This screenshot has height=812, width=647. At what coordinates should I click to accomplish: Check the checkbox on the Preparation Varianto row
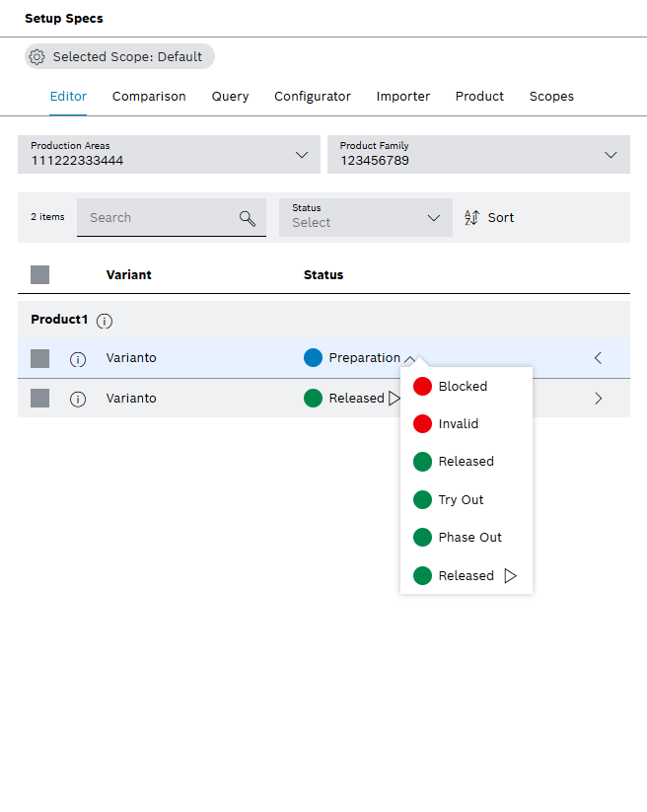(x=39, y=358)
